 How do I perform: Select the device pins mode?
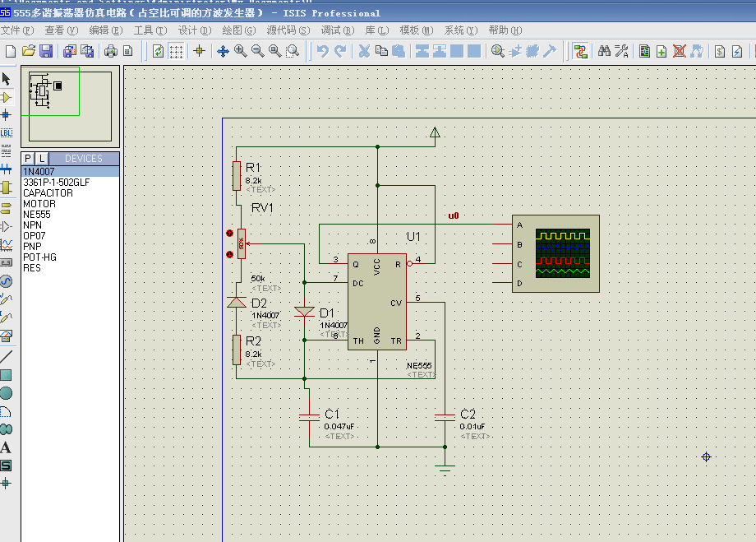[7, 226]
